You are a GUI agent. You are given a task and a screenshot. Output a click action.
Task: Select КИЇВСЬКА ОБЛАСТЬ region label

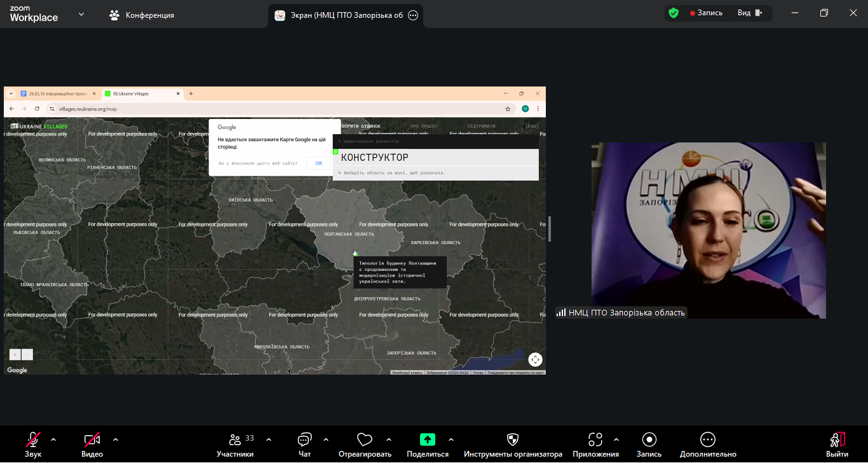click(x=250, y=200)
